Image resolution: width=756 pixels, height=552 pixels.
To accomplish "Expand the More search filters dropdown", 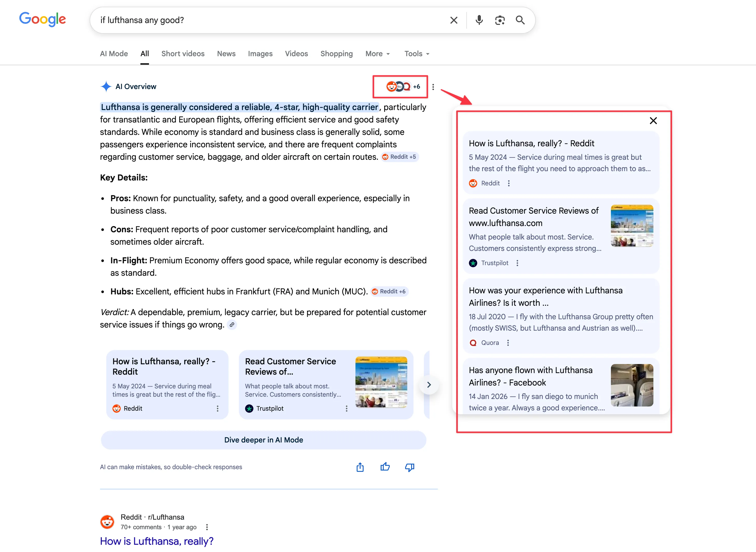I will (x=377, y=54).
